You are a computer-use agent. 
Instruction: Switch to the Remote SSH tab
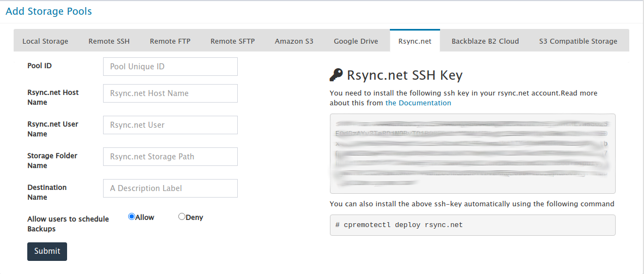[109, 41]
